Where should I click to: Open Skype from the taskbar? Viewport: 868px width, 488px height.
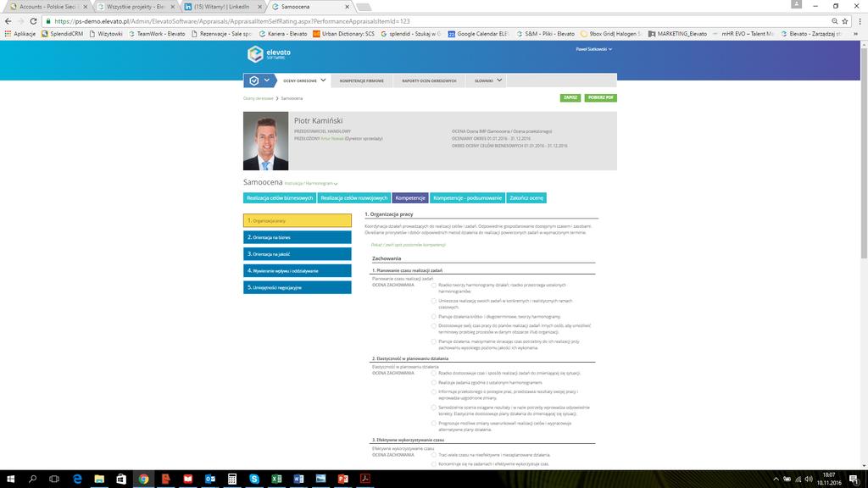254,479
